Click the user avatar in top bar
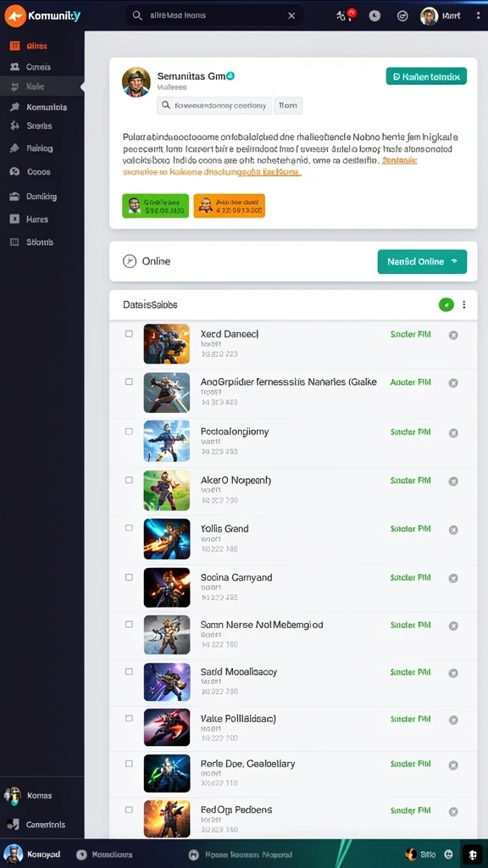This screenshot has height=868, width=488. pyautogui.click(x=429, y=15)
